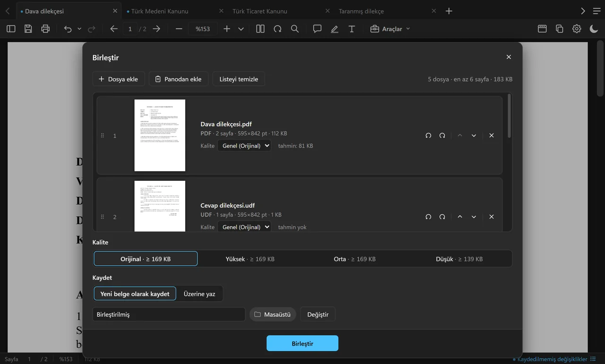Screen dimensions: 605x364
Task: Click the save document icon
Action: tap(28, 29)
